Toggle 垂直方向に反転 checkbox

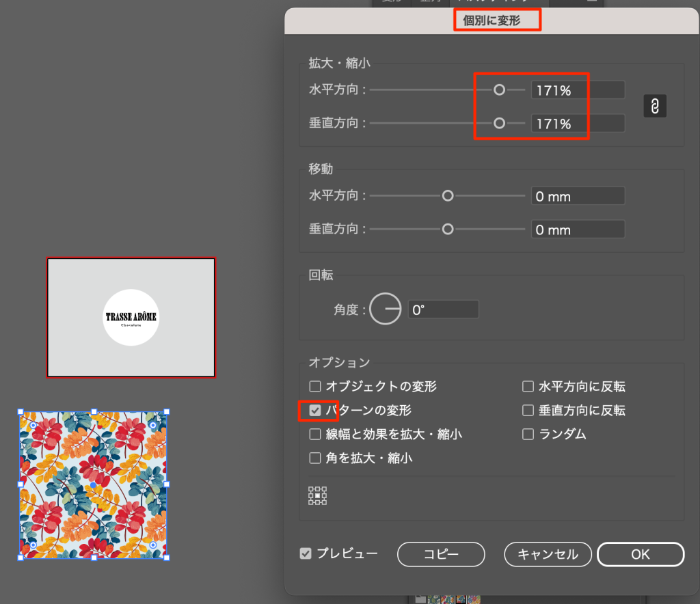pyautogui.click(x=528, y=411)
